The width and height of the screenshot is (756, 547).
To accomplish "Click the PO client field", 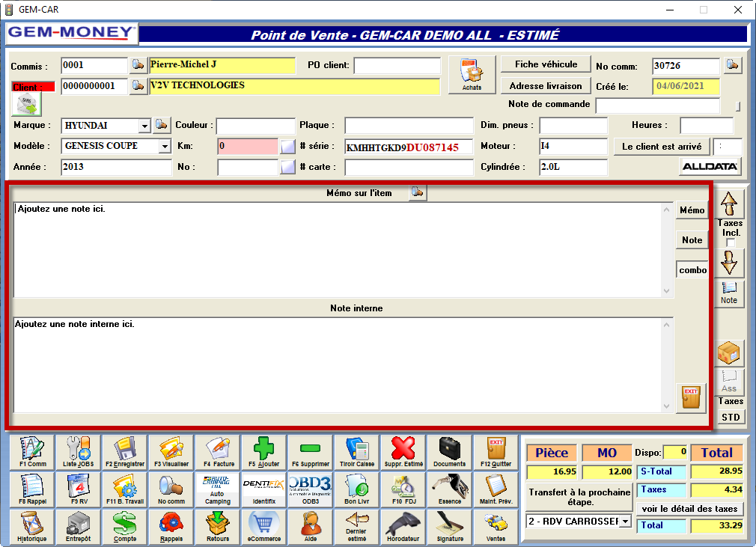I will coord(397,66).
